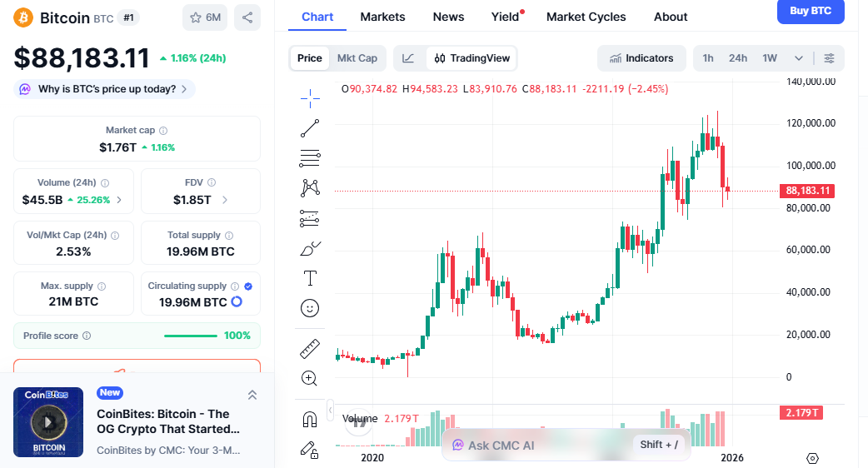Open the Markets tab
The image size is (868, 468).
[x=382, y=17]
